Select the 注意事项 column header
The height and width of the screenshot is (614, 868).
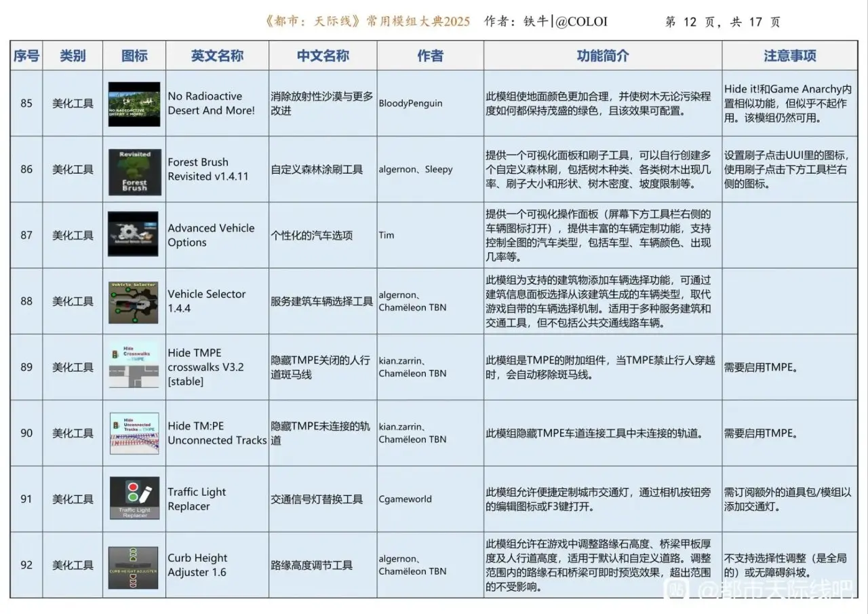click(x=790, y=56)
